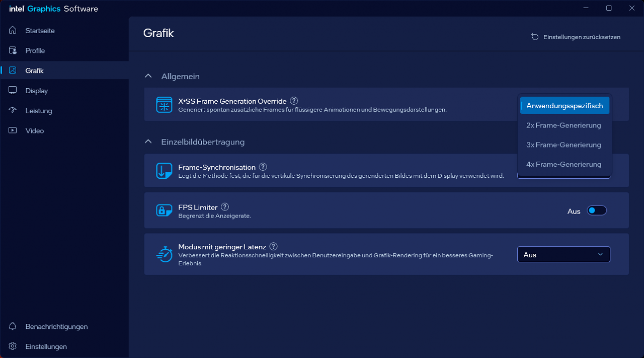Choose 3x Frame-Generierung option

tap(565, 145)
